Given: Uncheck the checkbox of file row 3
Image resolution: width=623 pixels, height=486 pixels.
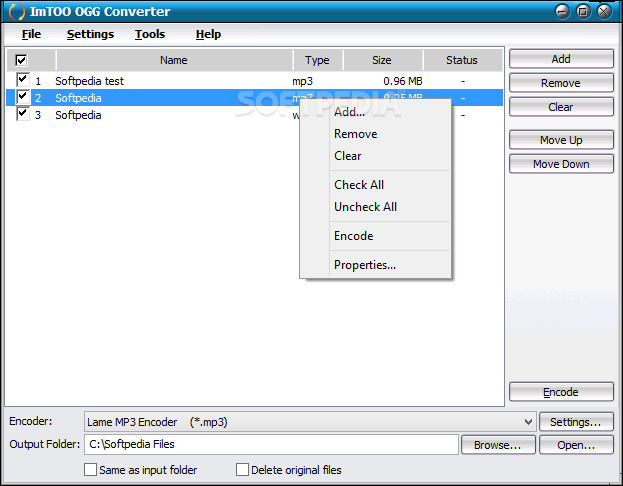Looking at the screenshot, I should tap(23, 114).
